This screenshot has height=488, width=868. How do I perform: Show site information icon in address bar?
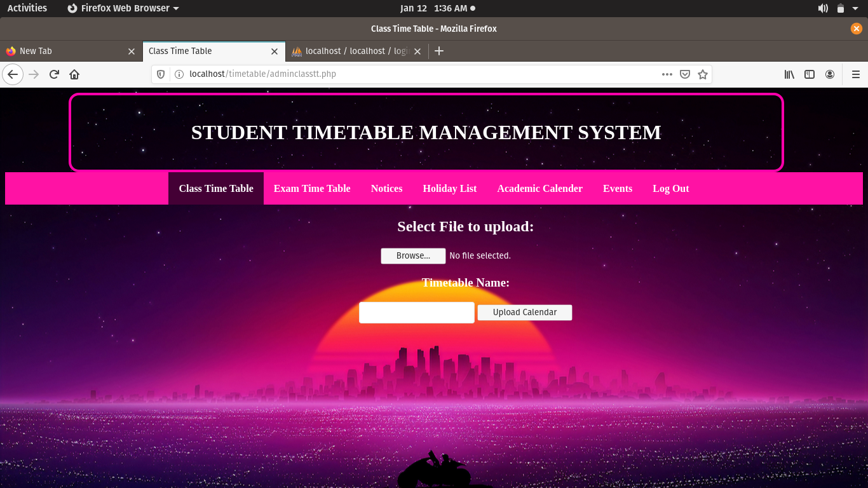coord(179,74)
